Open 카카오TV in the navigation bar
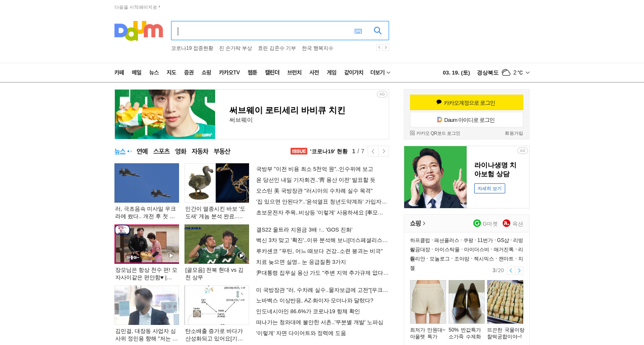644x345 pixels. [x=229, y=72]
